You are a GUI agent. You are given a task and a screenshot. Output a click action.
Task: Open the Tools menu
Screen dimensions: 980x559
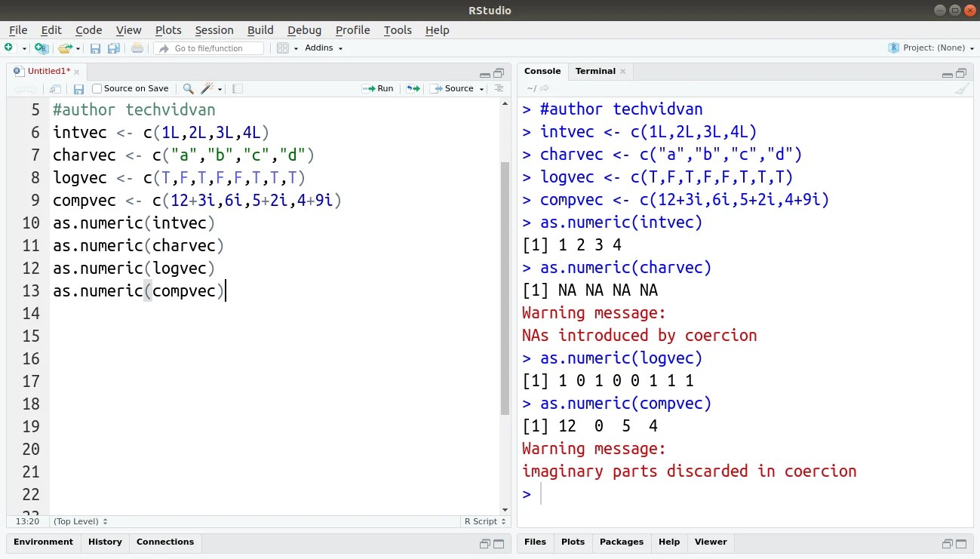398,30
